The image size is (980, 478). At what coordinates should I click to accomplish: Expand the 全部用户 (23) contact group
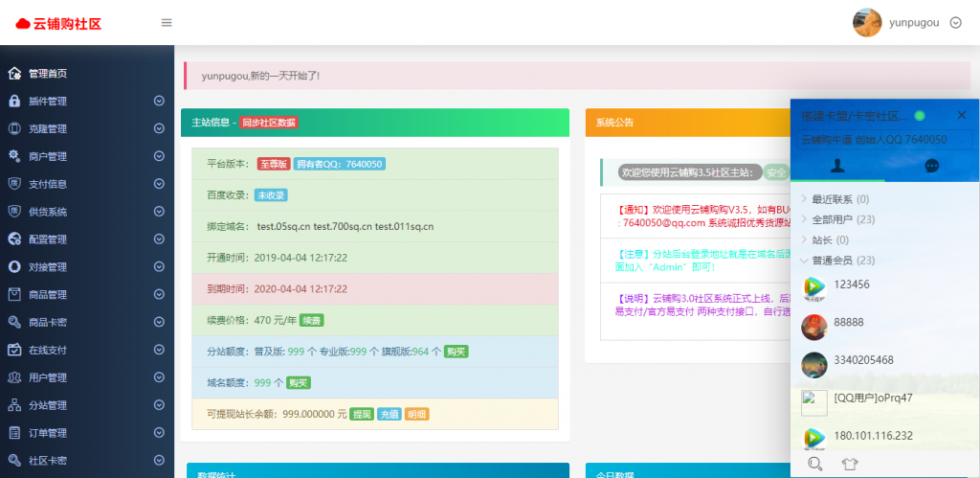[840, 219]
